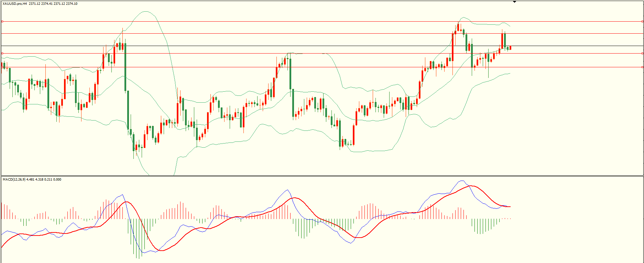
Task: Click the tallest green candle on the left
Action: 125,67
